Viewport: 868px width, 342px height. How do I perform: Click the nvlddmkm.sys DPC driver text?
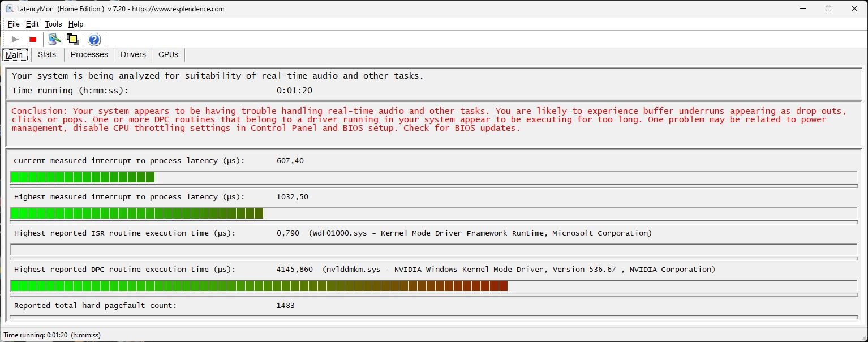tap(519, 270)
